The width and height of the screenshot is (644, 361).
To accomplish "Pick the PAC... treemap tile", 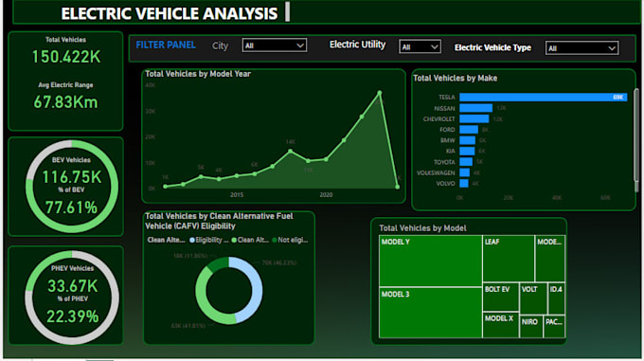I will tap(554, 327).
